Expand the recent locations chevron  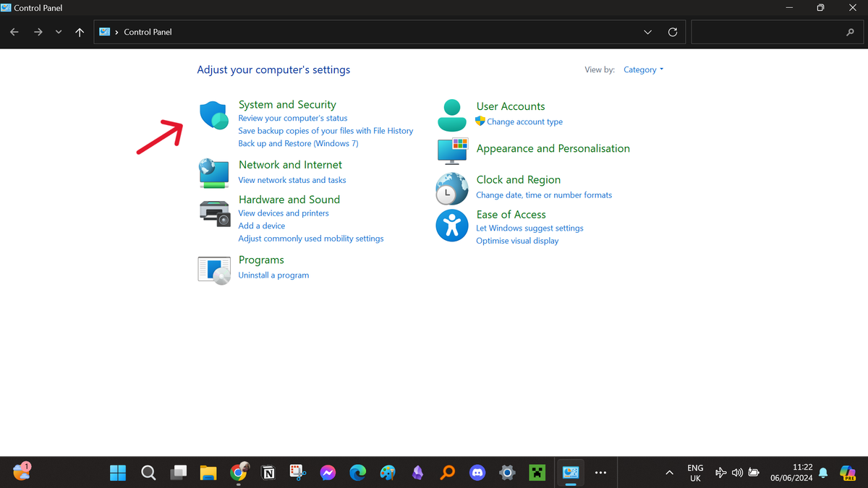[x=59, y=33]
